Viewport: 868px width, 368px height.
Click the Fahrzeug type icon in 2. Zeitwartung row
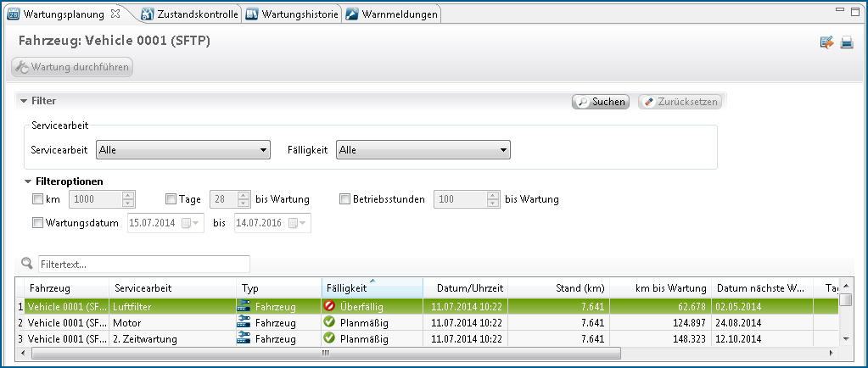coord(244,338)
